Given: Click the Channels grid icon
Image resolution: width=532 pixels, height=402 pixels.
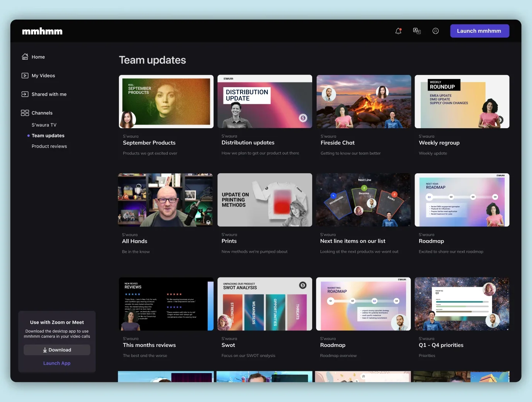Looking at the screenshot, I should coord(25,113).
